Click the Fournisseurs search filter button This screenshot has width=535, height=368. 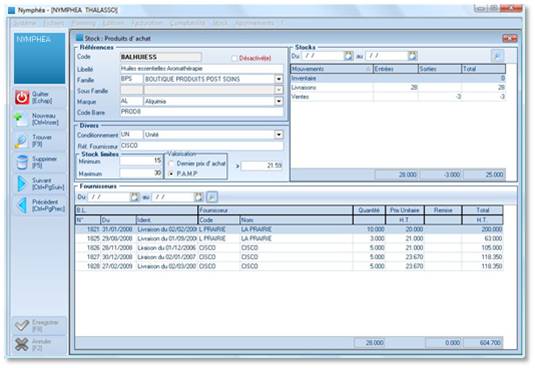tap(212, 197)
